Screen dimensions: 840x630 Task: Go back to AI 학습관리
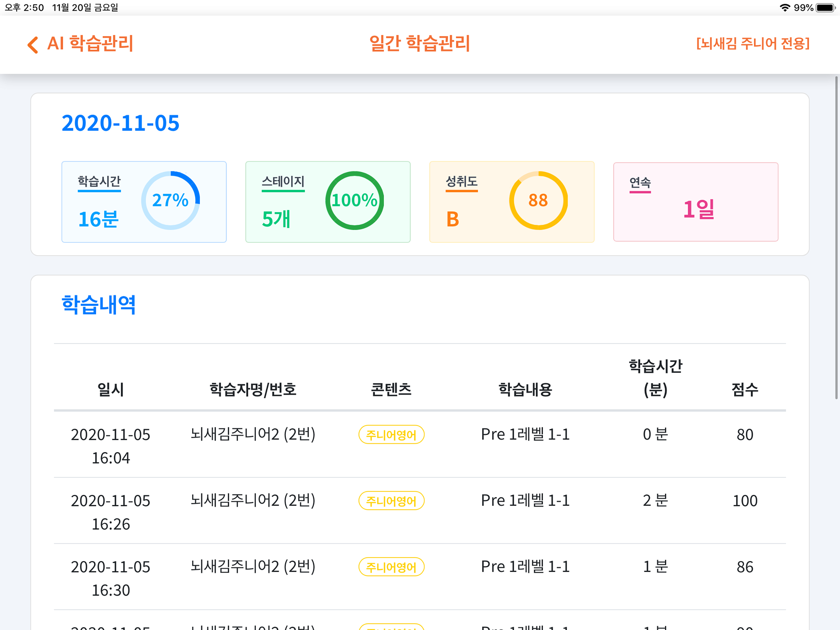90,43
